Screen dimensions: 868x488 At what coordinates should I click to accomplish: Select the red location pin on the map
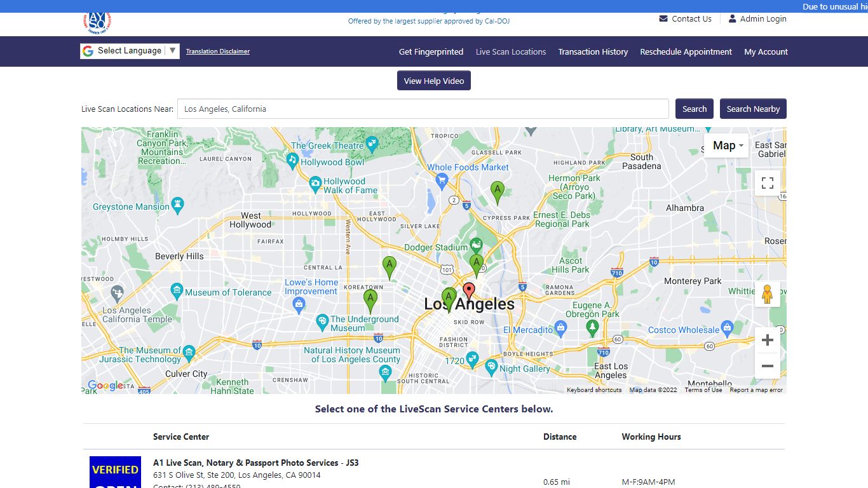pyautogui.click(x=469, y=292)
